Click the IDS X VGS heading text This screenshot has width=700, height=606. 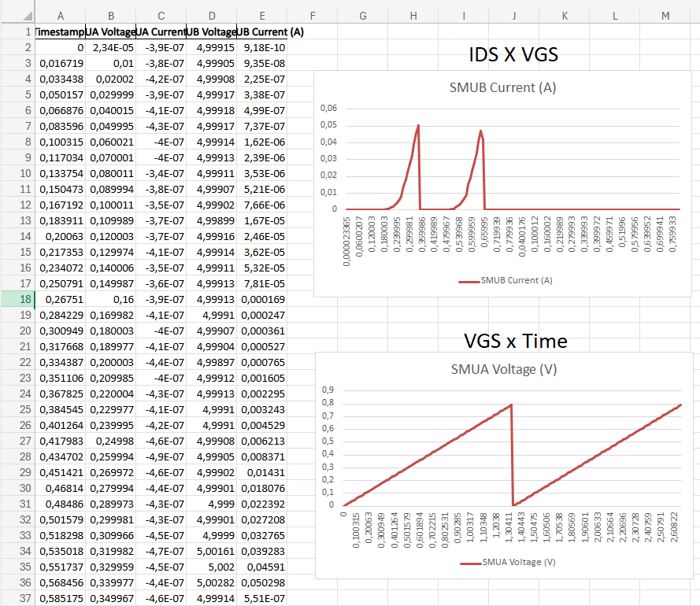point(513,56)
